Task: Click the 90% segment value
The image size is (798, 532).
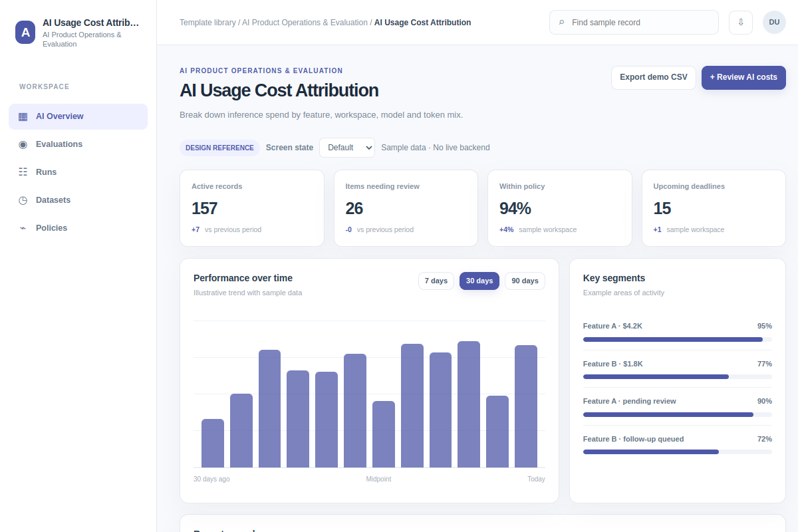Action: coord(765,401)
